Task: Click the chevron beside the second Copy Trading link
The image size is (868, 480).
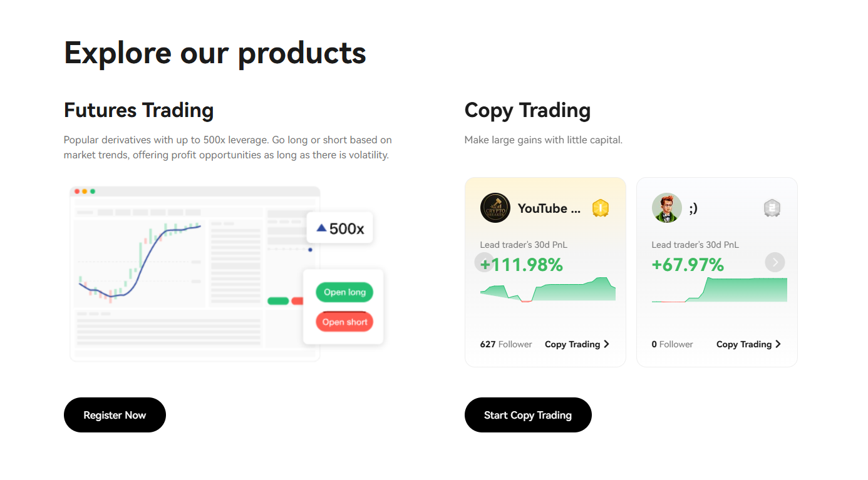Action: [778, 344]
